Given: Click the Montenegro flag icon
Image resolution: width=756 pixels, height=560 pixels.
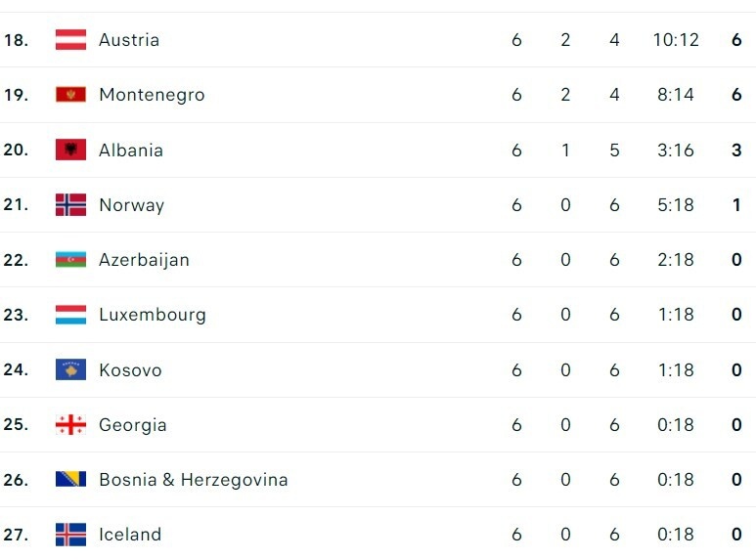Looking at the screenshot, I should coord(70,95).
